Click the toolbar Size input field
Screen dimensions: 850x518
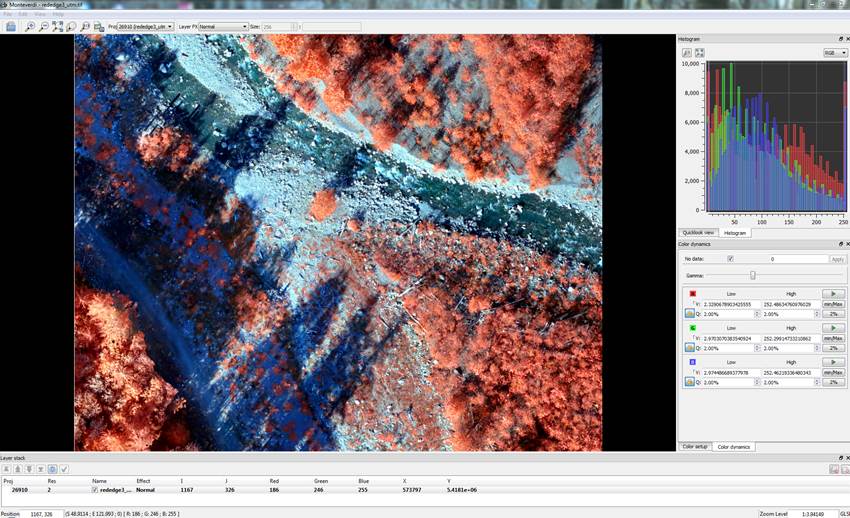(x=280, y=27)
